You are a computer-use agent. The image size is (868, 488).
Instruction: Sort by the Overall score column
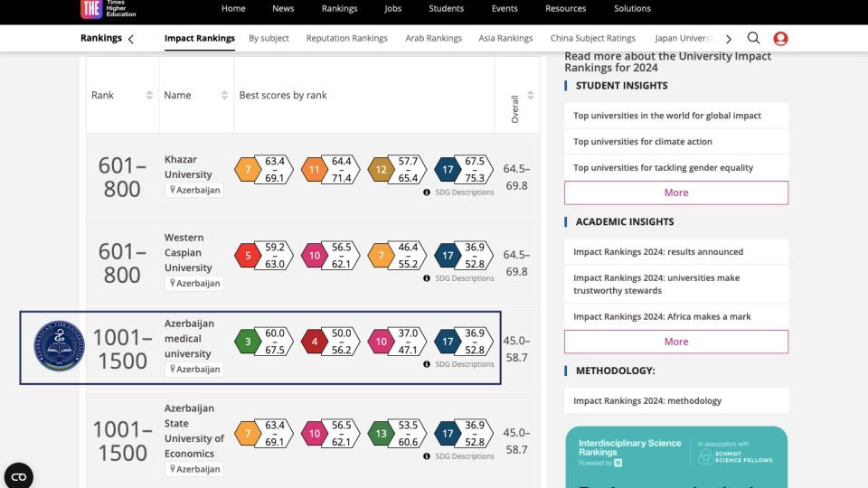531,96
